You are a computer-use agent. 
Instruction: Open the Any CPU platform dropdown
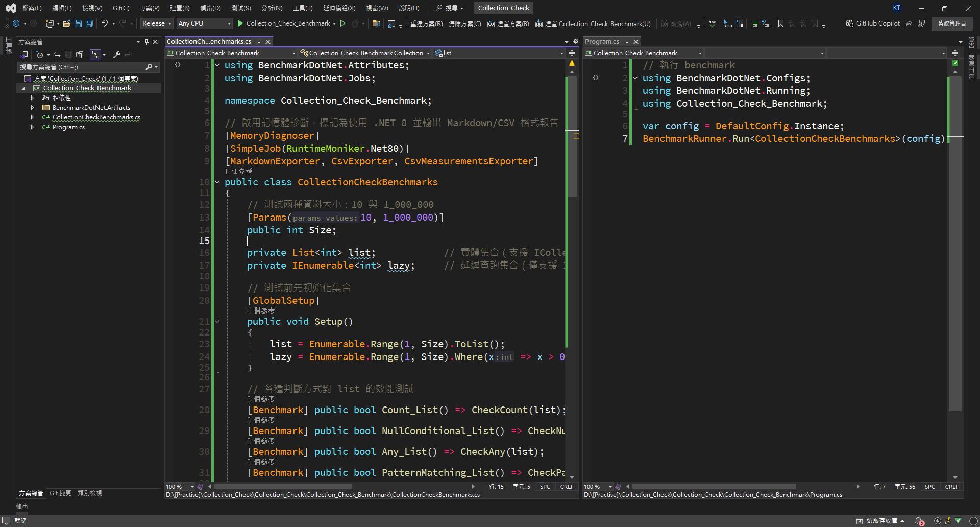204,23
